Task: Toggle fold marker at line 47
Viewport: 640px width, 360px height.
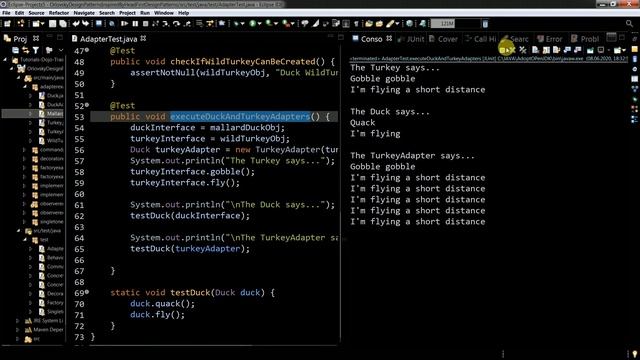Action: pyautogui.click(x=87, y=50)
